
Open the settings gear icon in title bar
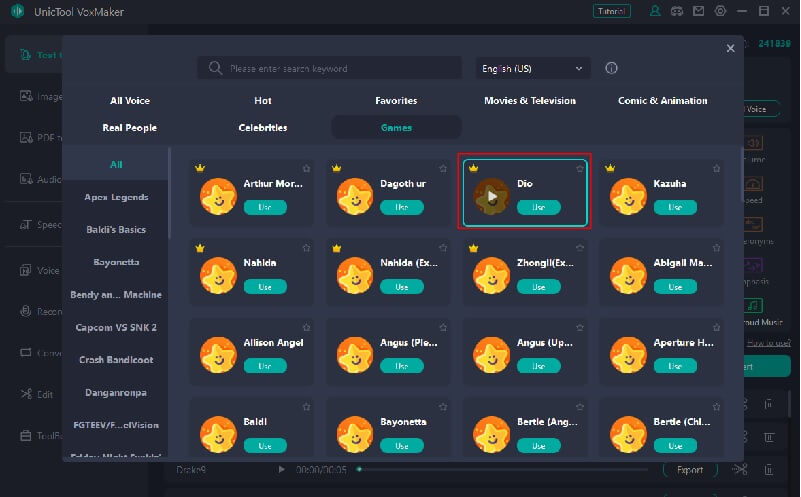[x=720, y=11]
